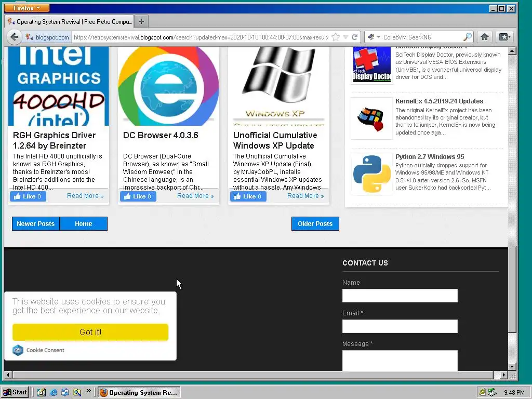
Task: Click the vertical scrollbar down arrow
Action: 512,367
